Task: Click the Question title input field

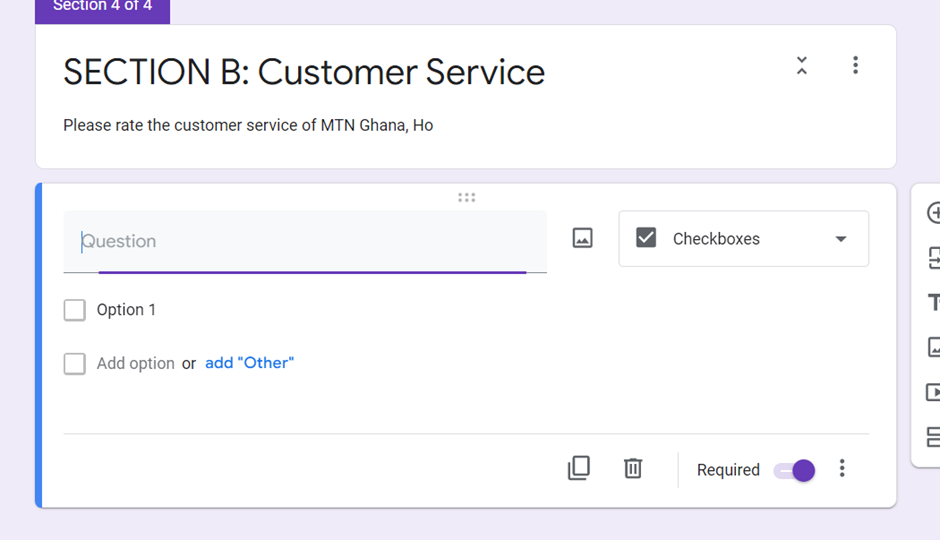Action: [x=305, y=242]
